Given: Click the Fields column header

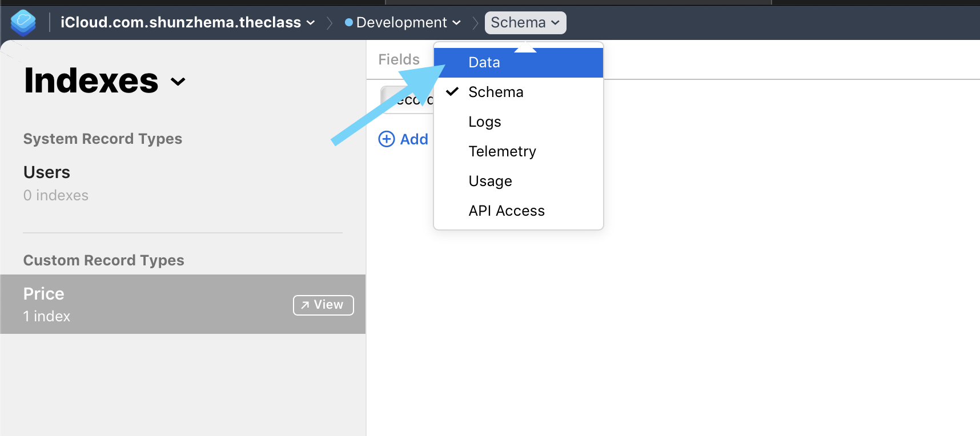Looking at the screenshot, I should tap(399, 59).
